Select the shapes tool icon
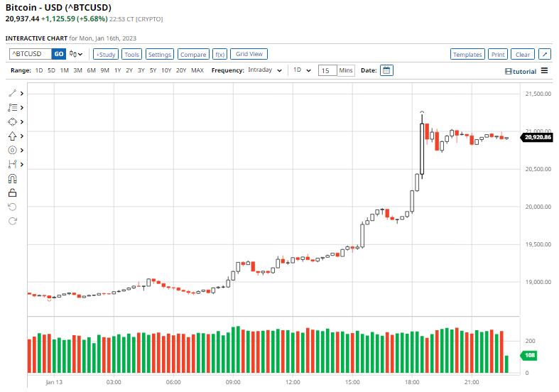The width and height of the screenshot is (559, 392). pyautogui.click(x=13, y=122)
